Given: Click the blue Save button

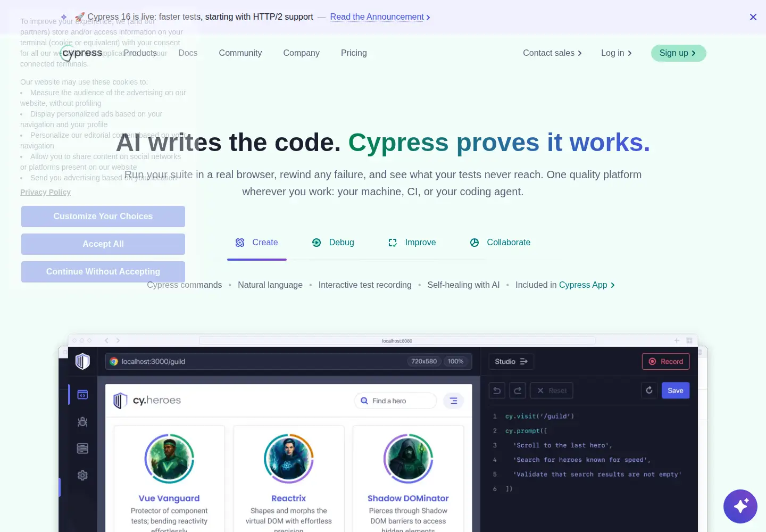Looking at the screenshot, I should pos(676,390).
